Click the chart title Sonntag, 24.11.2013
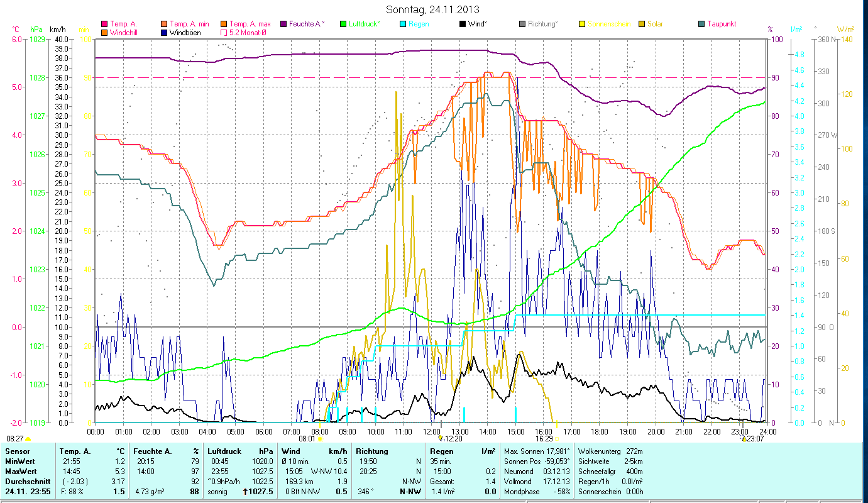 click(433, 9)
